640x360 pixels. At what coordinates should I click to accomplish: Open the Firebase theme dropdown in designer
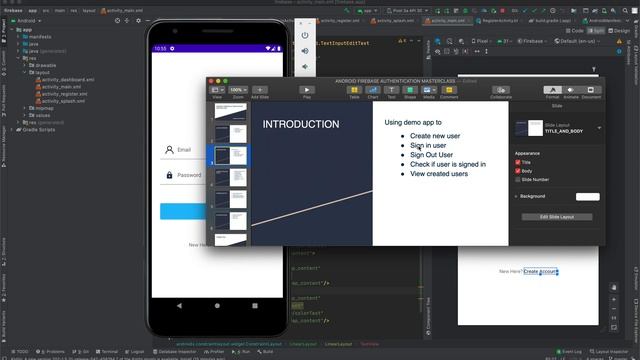pos(532,41)
